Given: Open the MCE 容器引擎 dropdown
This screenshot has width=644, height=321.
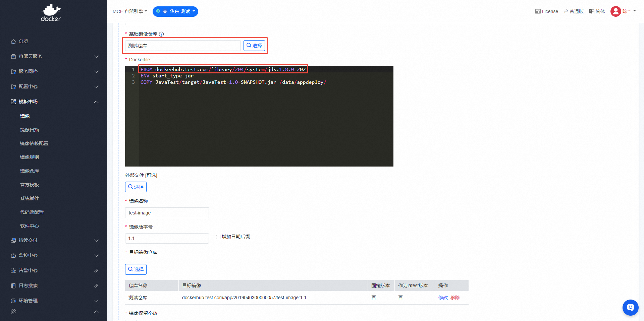Looking at the screenshot, I should 130,11.
